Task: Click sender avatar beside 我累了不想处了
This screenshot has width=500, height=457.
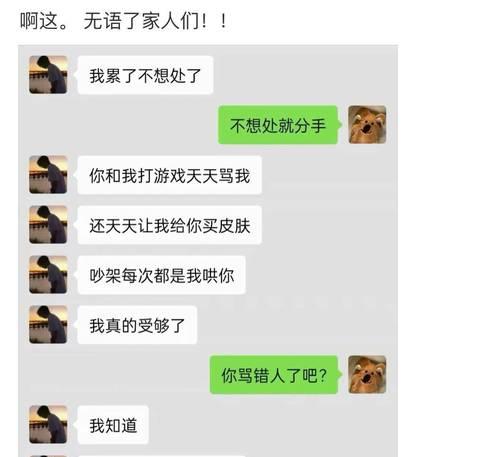Action: [x=48, y=75]
